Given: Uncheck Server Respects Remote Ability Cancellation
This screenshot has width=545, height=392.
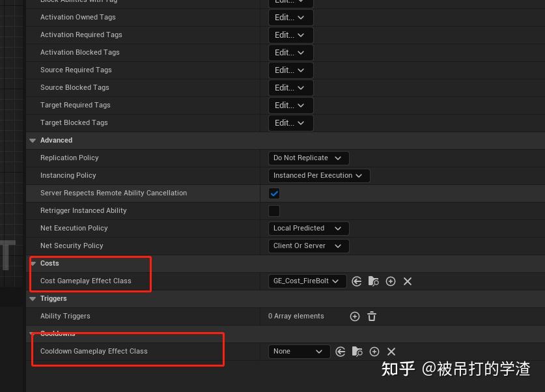Looking at the screenshot, I should (x=273, y=193).
